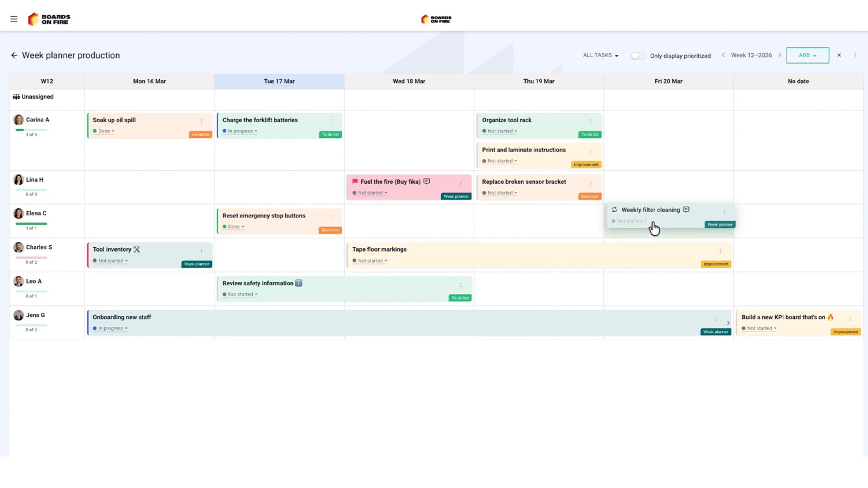Close the week planner with the X icon
Image resolution: width=868 pixels, height=488 pixels.
click(x=839, y=55)
